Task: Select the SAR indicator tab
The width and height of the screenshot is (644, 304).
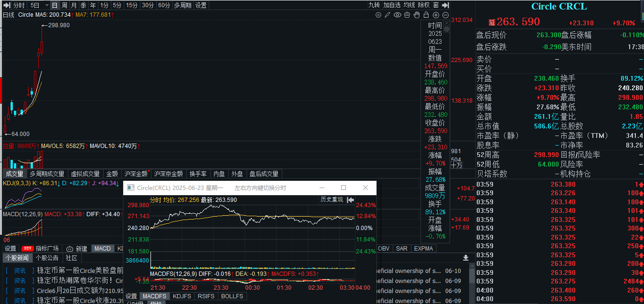Action: [x=402, y=249]
